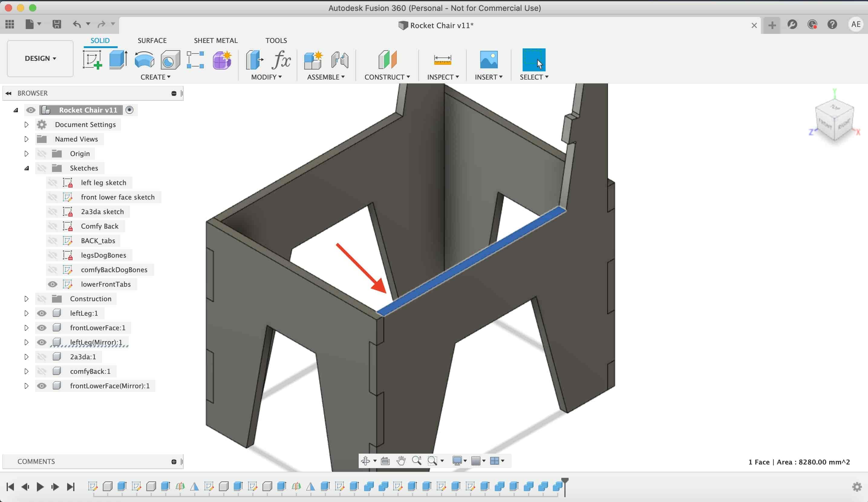Switch to the SOLID tab
Image resolution: width=868 pixels, height=502 pixels.
pos(100,41)
